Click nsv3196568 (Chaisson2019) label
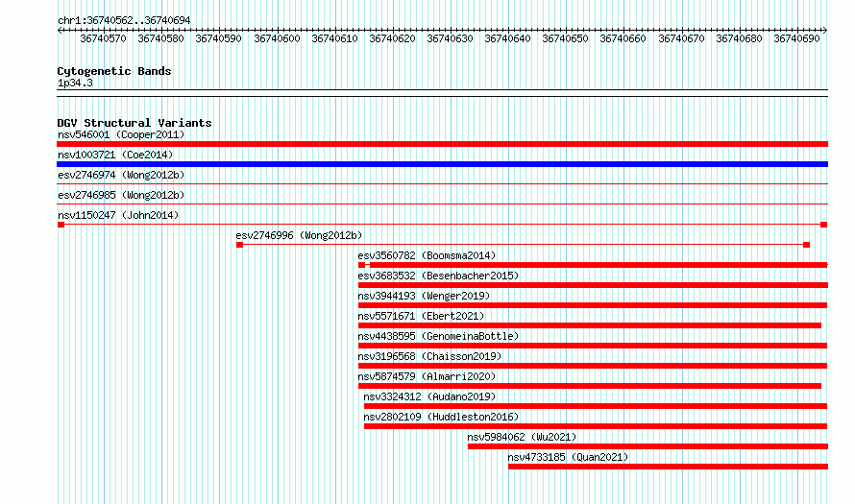The width and height of the screenshot is (855, 504). pyautogui.click(x=429, y=356)
